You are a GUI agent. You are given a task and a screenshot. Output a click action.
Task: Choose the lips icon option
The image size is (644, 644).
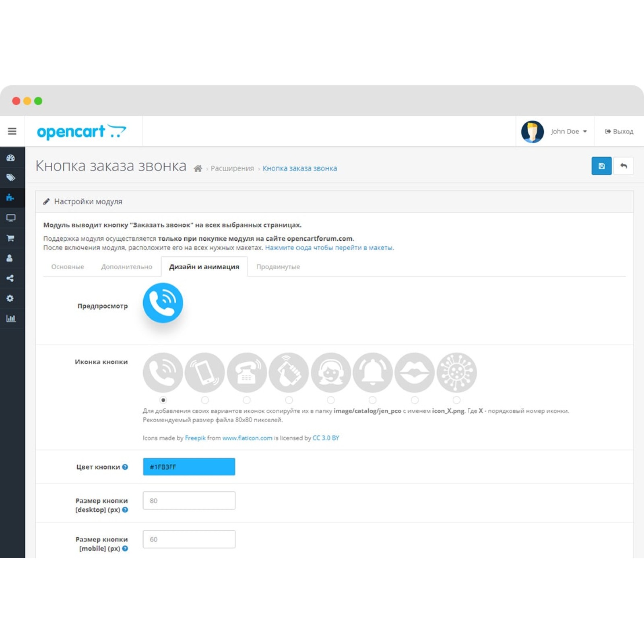[415, 373]
